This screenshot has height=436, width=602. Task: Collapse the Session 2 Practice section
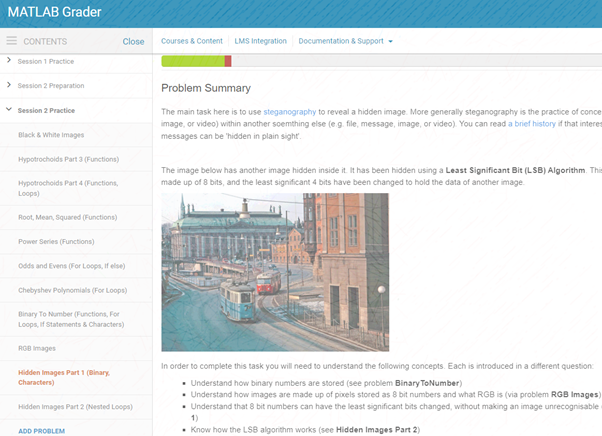[9, 110]
